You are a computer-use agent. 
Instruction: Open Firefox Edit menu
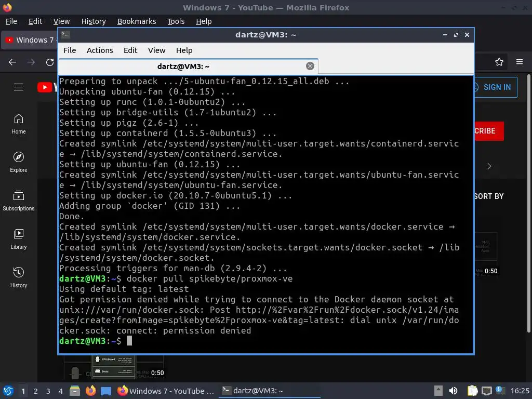pos(35,21)
